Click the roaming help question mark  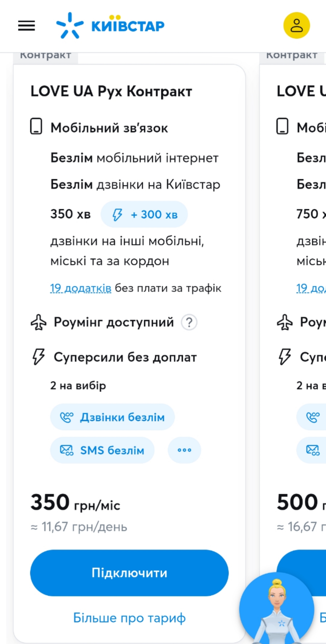tap(189, 322)
